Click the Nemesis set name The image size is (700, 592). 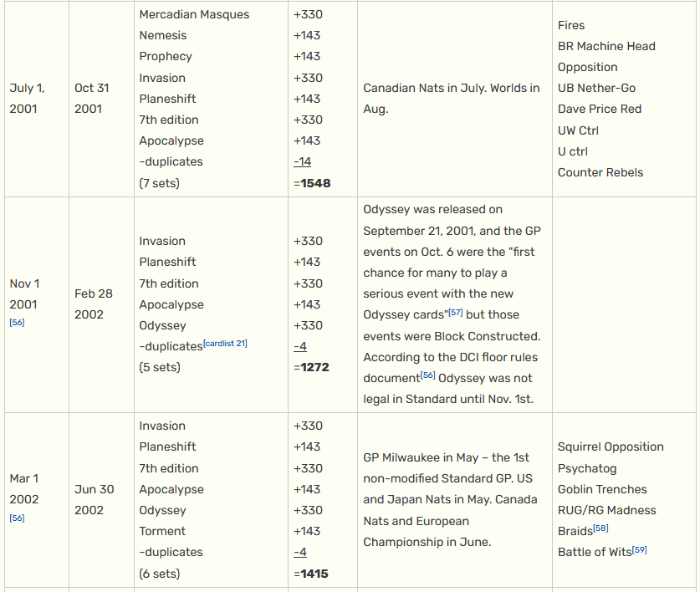163,35
